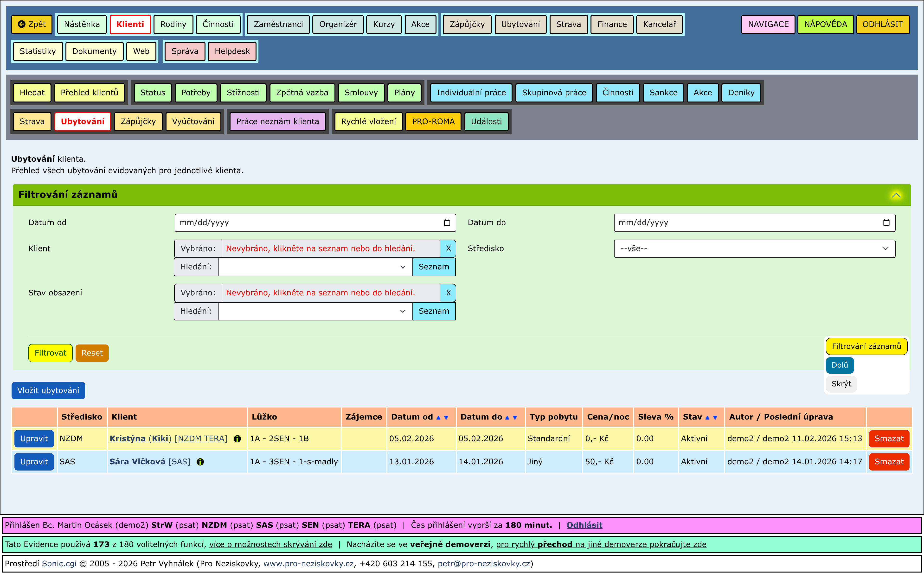Open calendar picker in Datum do field

click(x=886, y=223)
